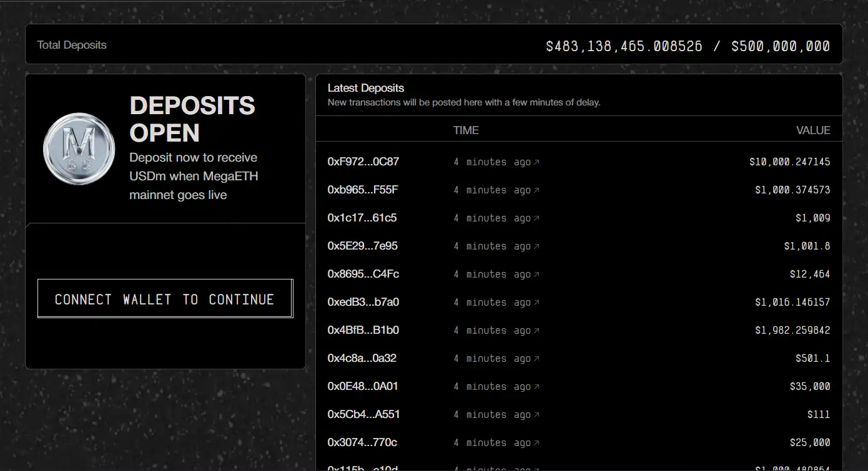
Task: Open transaction arrow for 0x5E29...7e95 deposit
Action: tap(536, 246)
